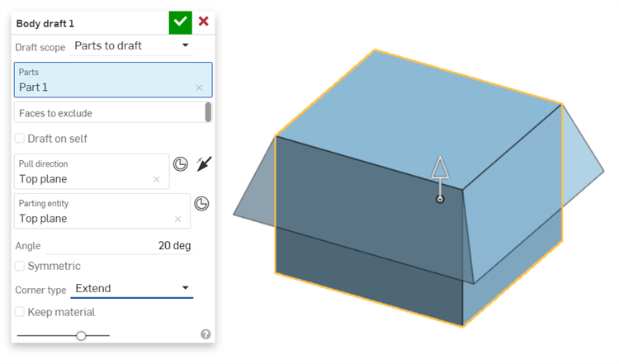Remove Part 1 from Parts selection

200,88
